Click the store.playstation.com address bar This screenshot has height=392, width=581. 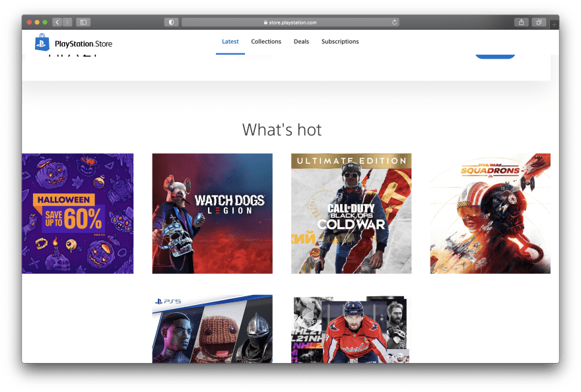(x=290, y=22)
